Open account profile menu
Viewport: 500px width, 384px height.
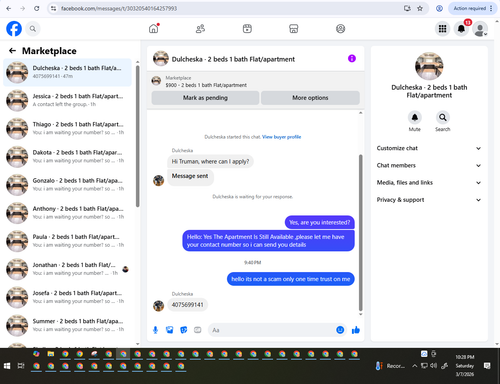point(480,29)
